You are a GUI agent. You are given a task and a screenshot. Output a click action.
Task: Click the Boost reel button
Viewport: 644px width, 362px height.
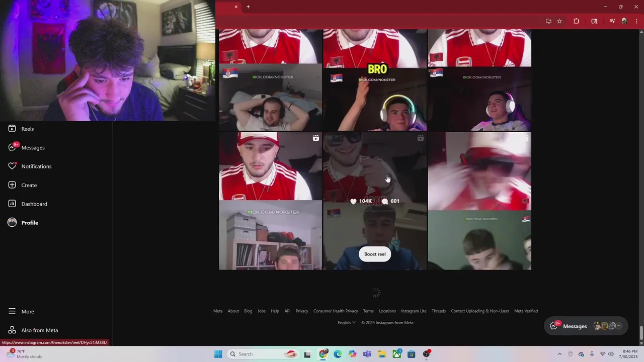(x=375, y=254)
